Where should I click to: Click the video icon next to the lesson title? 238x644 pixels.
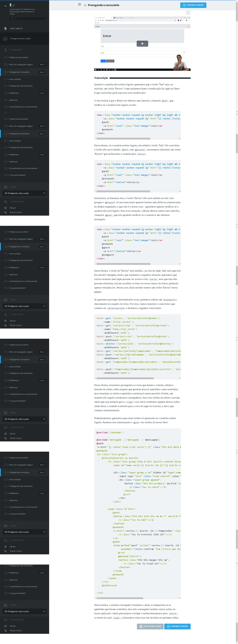[x=80, y=4]
